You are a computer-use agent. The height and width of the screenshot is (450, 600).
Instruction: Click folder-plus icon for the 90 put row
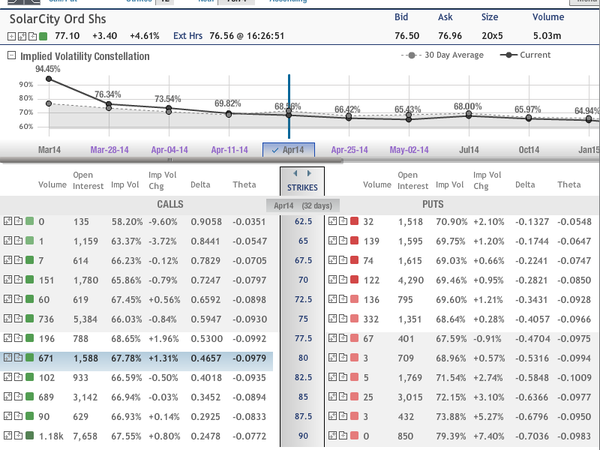click(343, 436)
